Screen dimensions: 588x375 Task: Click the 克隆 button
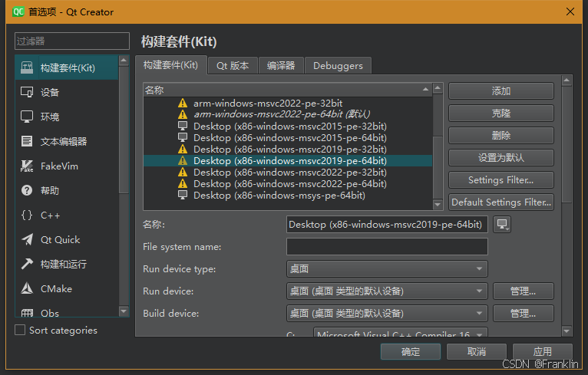(501, 113)
